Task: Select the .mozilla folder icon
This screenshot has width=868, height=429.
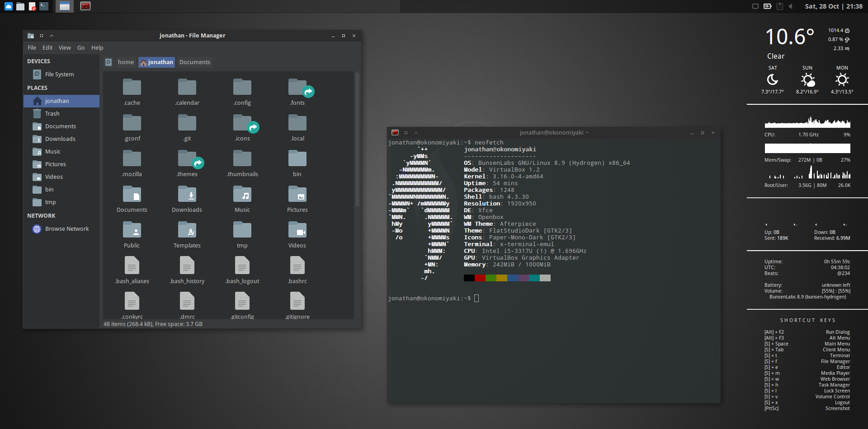Action: [x=132, y=158]
